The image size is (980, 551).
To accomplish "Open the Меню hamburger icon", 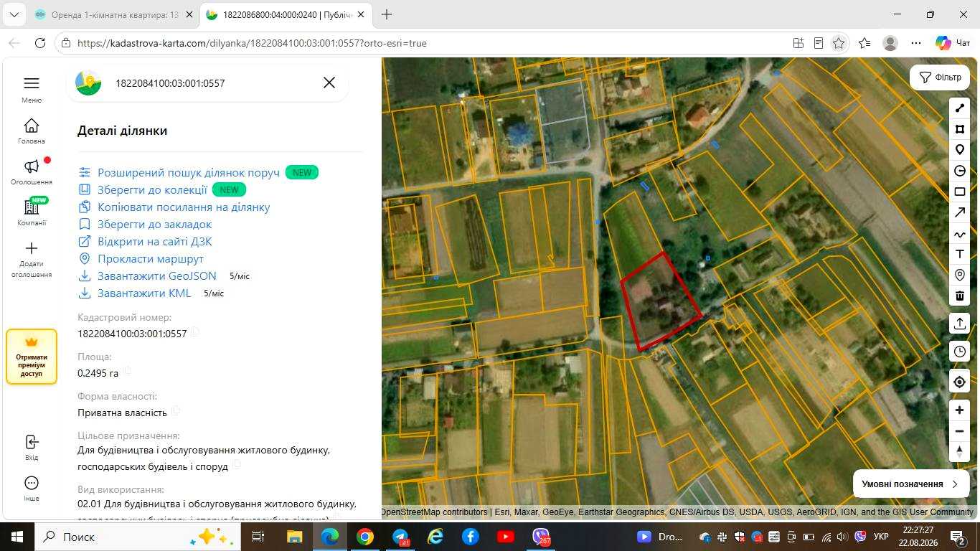I will point(31,83).
